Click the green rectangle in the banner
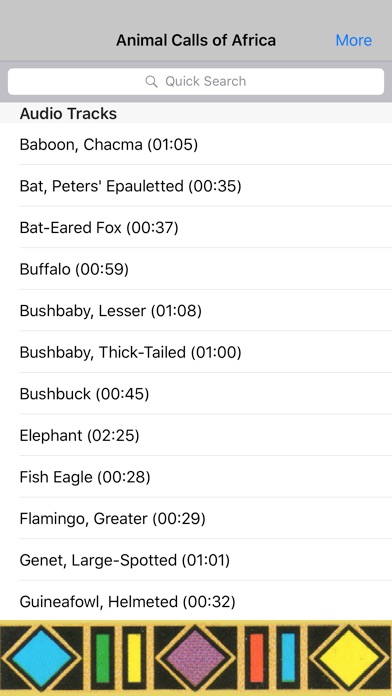392x696 pixels. [x=103, y=658]
